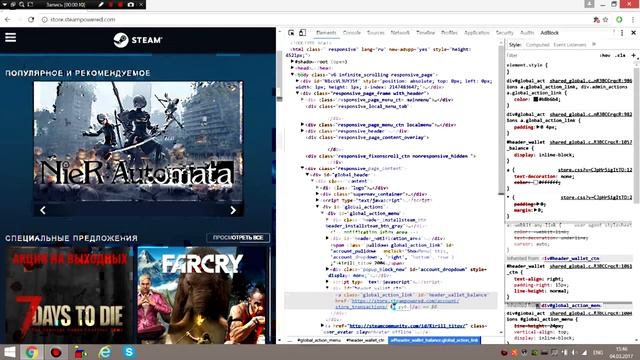Viewport: 640px width, 360px height.
Task: Switch to the Network tab in DevTools
Action: (400, 33)
